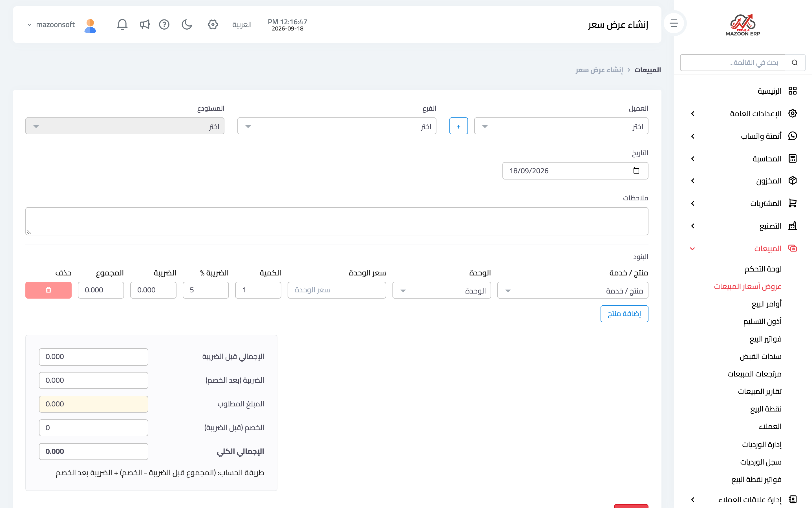812x508 pixels.
Task: Open the notifications bell icon
Action: [122, 25]
